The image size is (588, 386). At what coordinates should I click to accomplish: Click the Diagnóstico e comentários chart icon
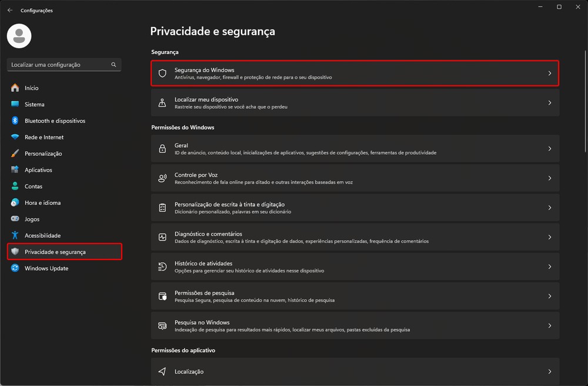coord(162,237)
